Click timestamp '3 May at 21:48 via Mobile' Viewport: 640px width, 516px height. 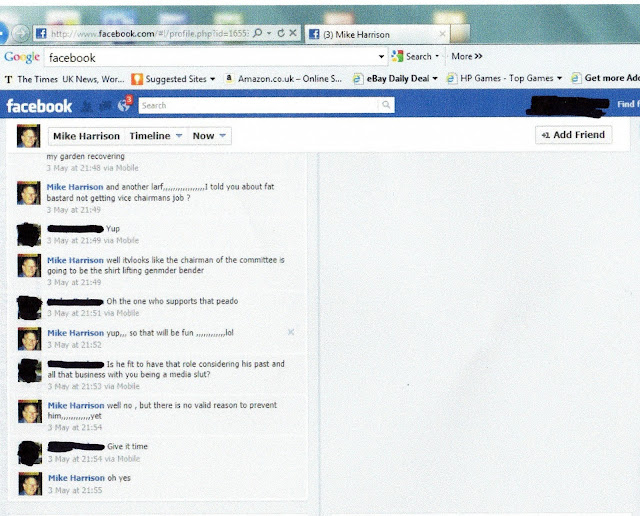(92, 168)
